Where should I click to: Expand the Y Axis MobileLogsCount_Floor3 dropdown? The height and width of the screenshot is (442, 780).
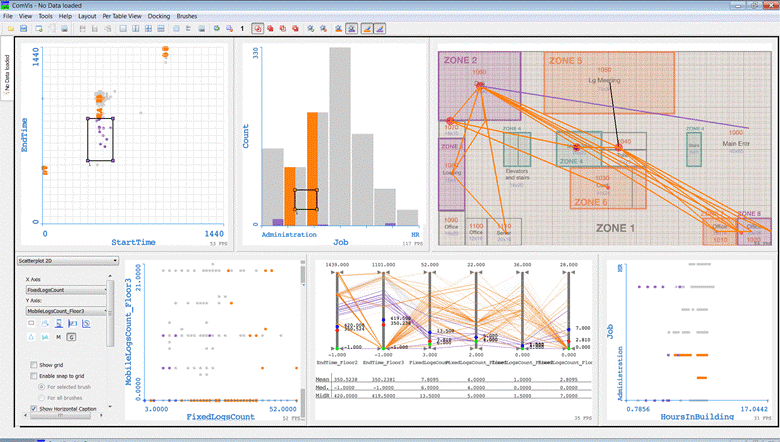point(66,311)
